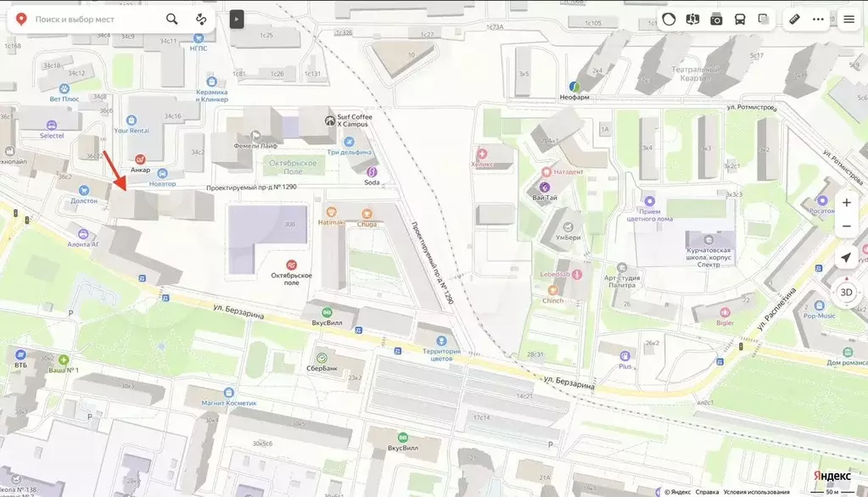Viewport: 868px width, 497px height.
Task: Select Прием цветного лома marker
Action: [x=649, y=201]
